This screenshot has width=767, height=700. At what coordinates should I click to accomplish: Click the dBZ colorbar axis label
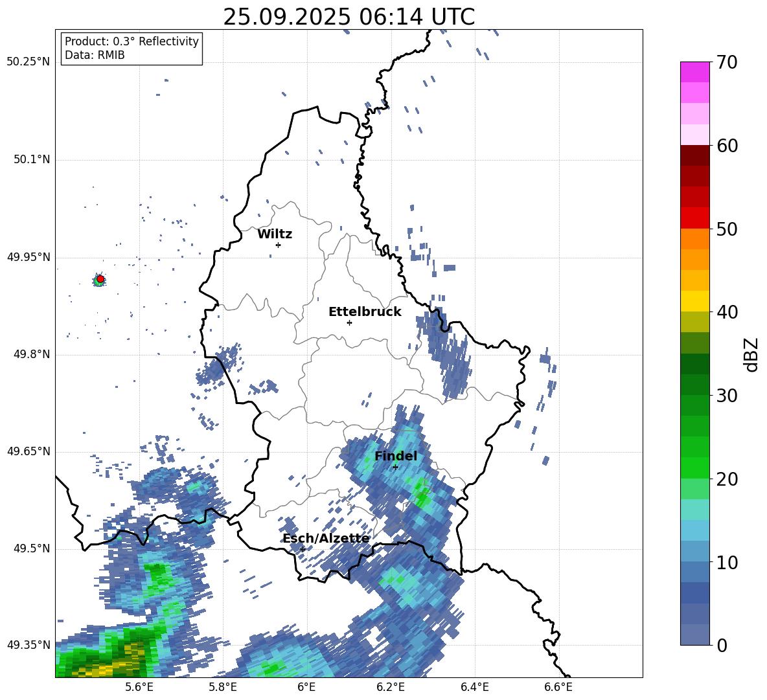tap(752, 354)
